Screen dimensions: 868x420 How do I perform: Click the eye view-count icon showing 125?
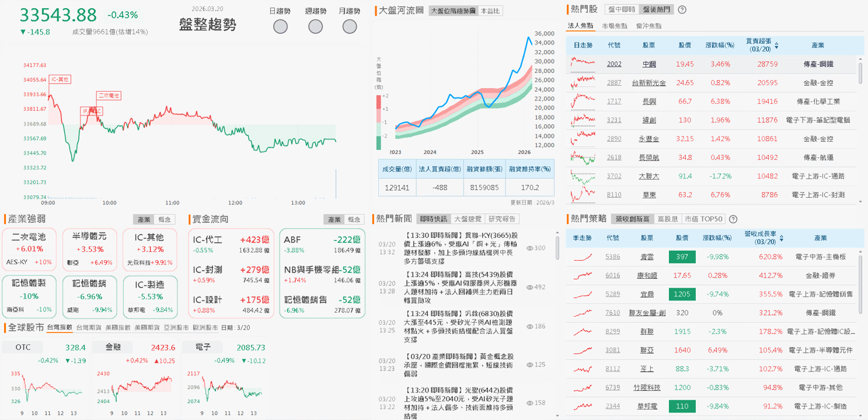(529, 365)
